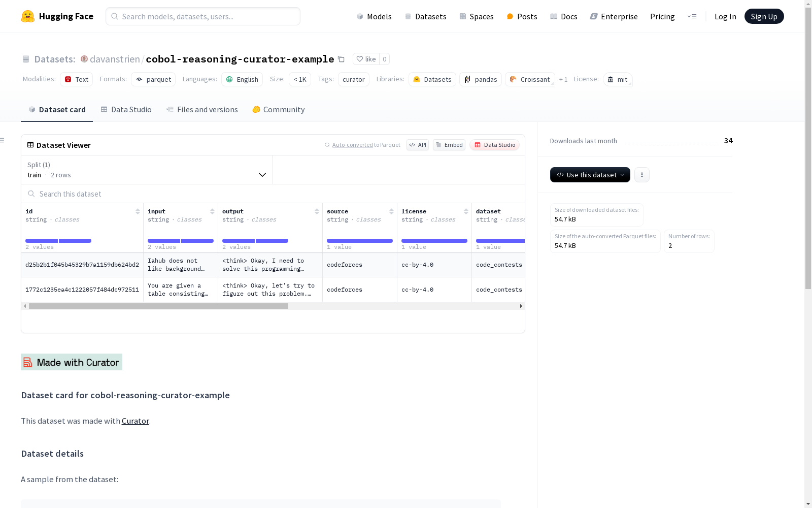
Task: Click davanstrien's avatar icon
Action: [x=84, y=59]
